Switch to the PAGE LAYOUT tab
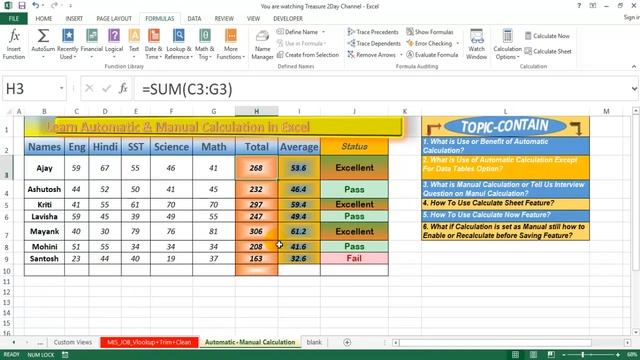Screen dimensions: 640x360 point(114,18)
